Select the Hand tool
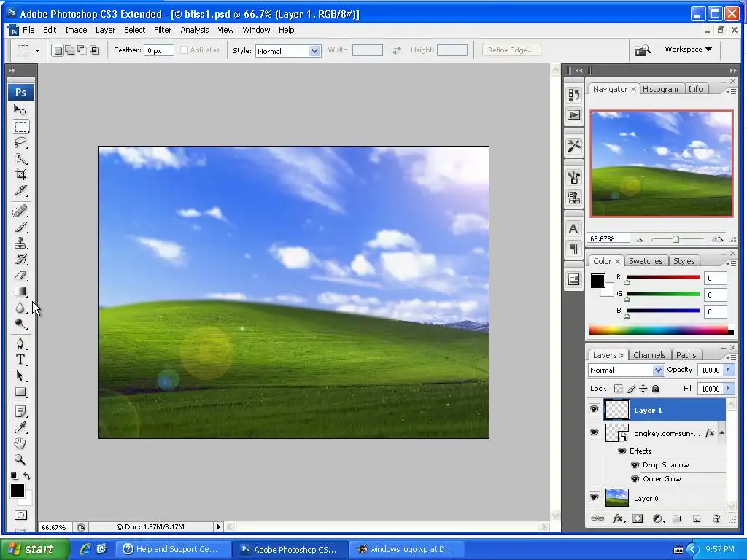The width and height of the screenshot is (747, 560). [x=20, y=444]
